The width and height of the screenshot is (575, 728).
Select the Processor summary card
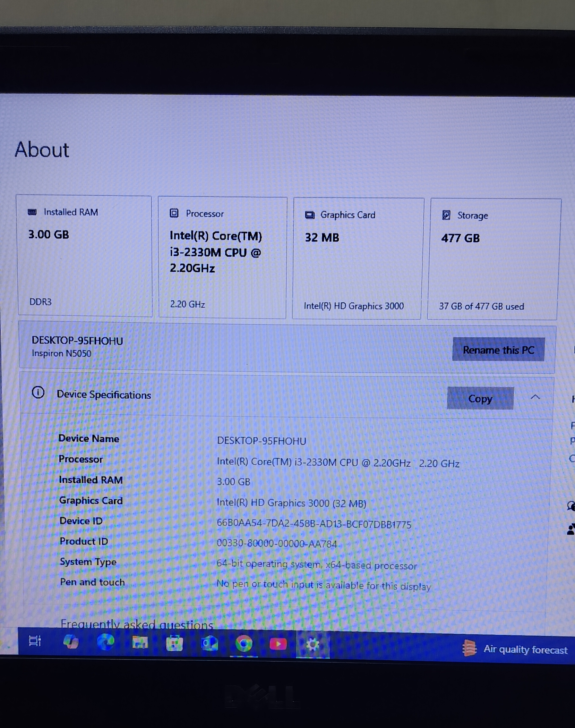[x=223, y=258]
